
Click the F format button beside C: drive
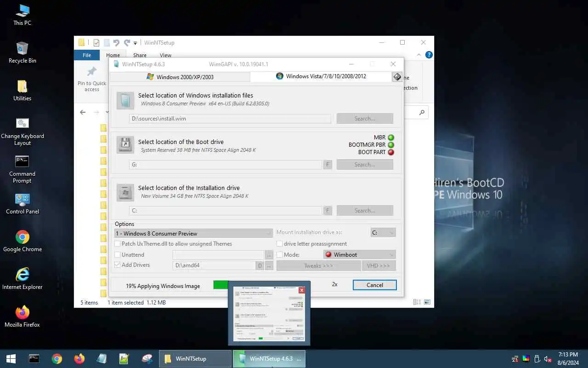pos(328,211)
